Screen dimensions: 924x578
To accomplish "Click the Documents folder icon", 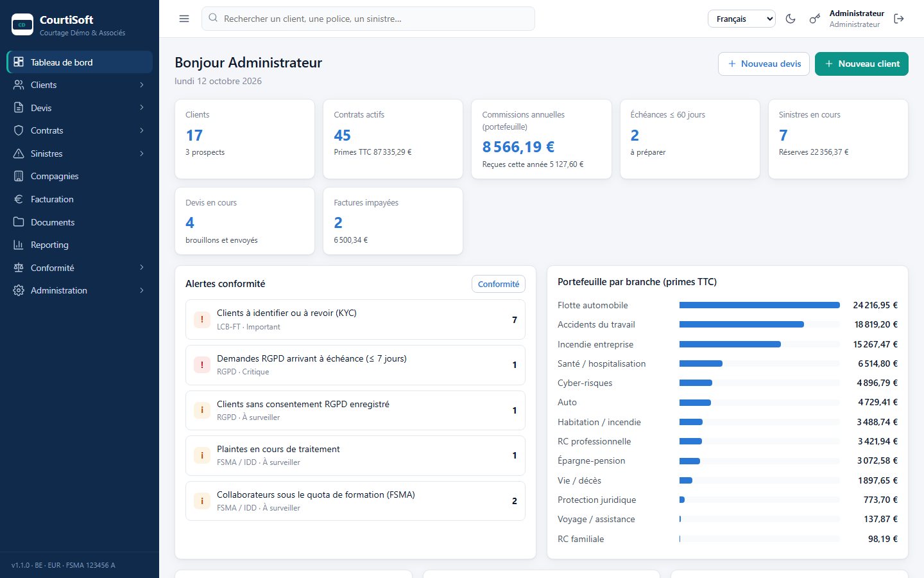I will [x=19, y=222].
